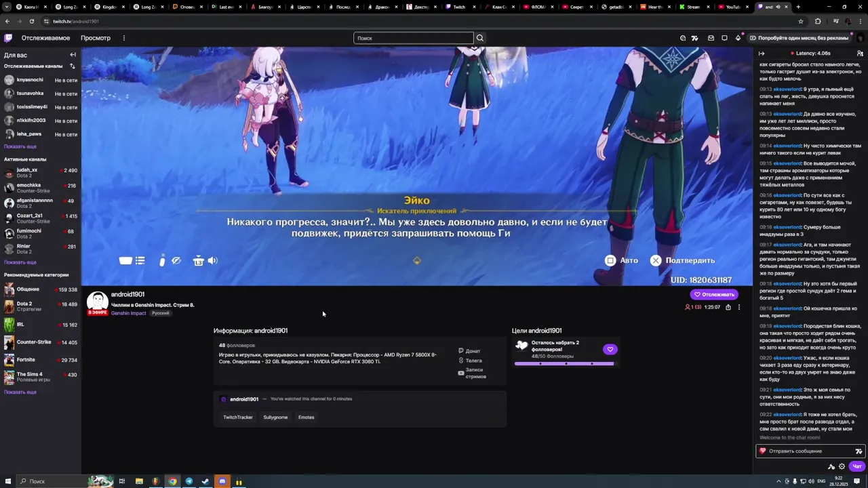Image resolution: width=868 pixels, height=488 pixels.
Task: Switch to Просмотр tab
Action: (96, 38)
